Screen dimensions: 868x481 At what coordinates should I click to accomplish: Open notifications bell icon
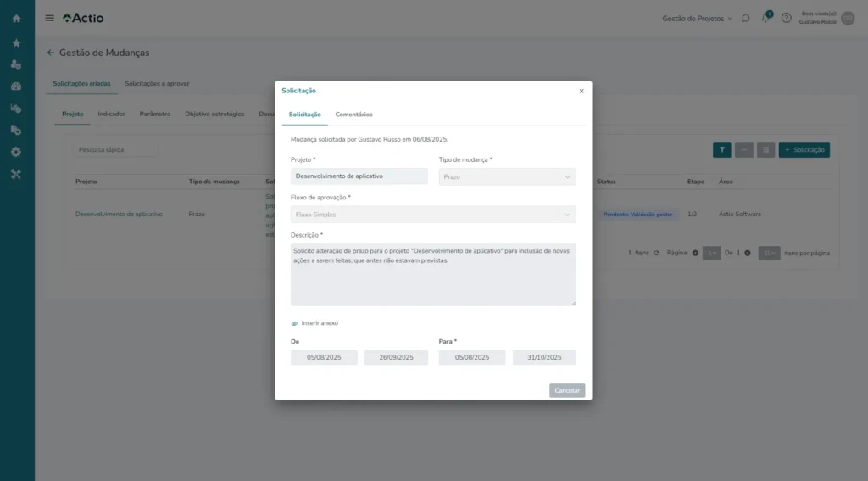[766, 18]
